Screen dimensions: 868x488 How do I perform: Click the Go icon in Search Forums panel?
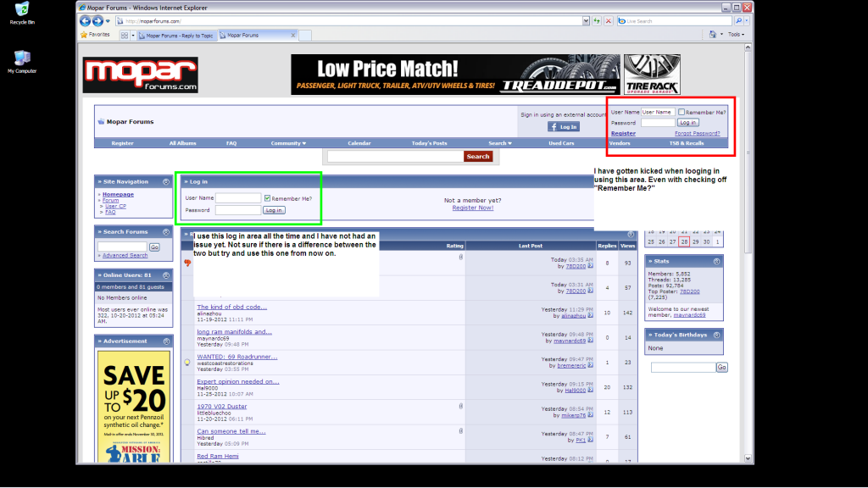153,247
